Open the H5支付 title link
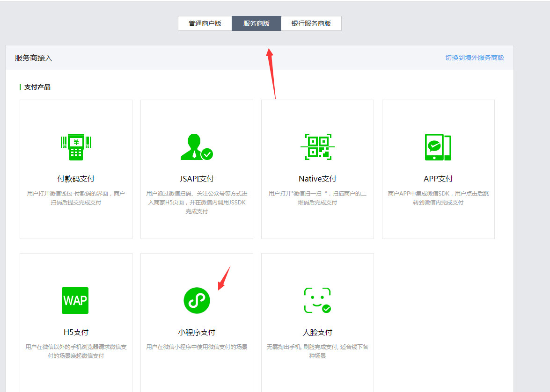Image resolution: width=550 pixels, height=392 pixels. (x=76, y=333)
